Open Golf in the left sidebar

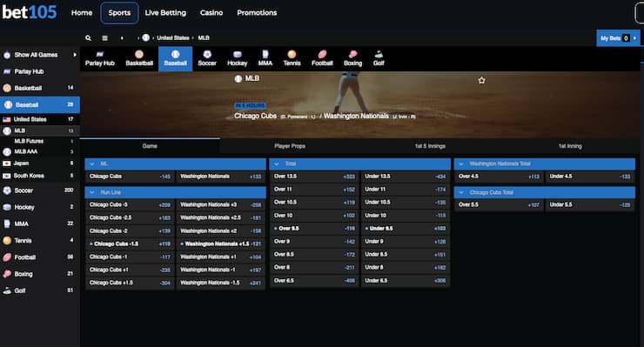pyautogui.click(x=39, y=290)
